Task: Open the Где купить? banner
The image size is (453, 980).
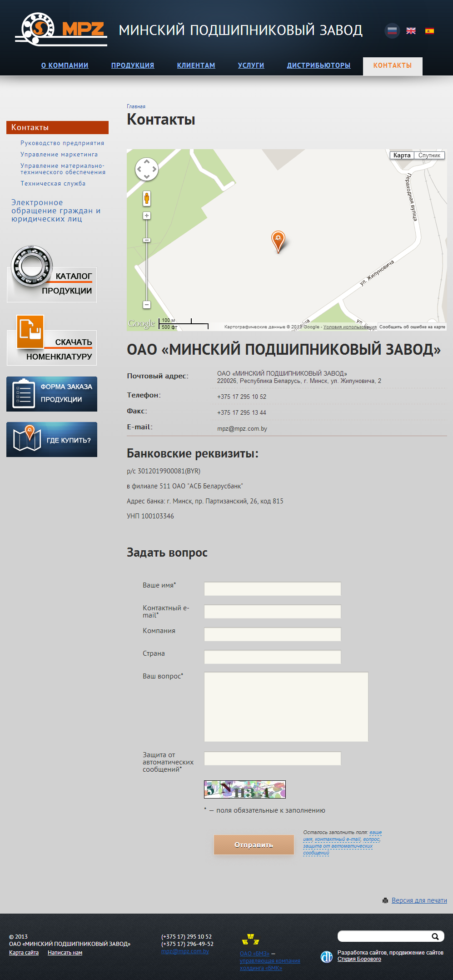Action: pos(52,439)
